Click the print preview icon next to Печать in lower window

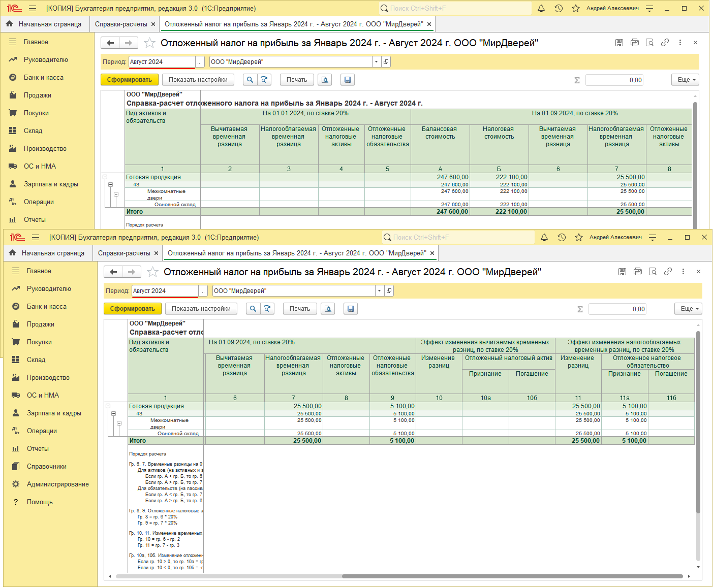[x=328, y=309]
